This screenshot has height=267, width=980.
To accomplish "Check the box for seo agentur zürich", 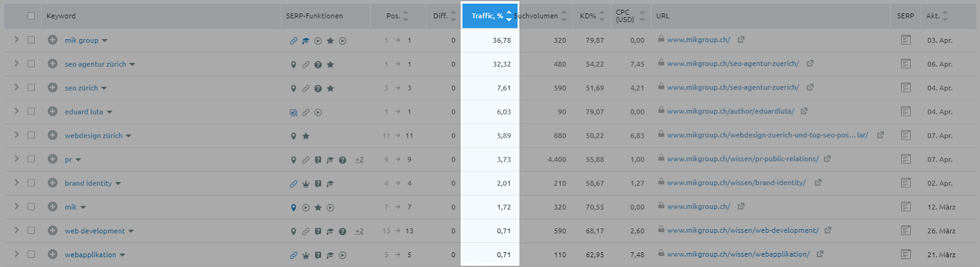I will (x=31, y=64).
